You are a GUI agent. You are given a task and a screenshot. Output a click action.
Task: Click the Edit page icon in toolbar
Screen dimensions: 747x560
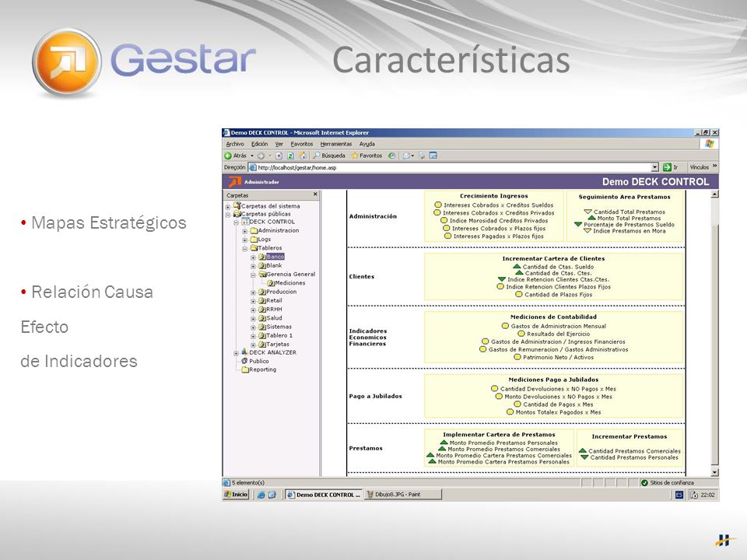pyautogui.click(x=433, y=156)
